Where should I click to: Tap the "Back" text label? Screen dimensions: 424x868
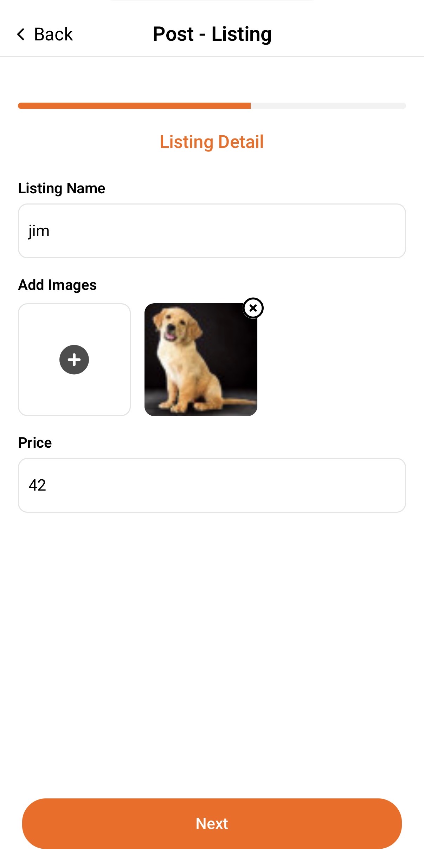pos(53,34)
